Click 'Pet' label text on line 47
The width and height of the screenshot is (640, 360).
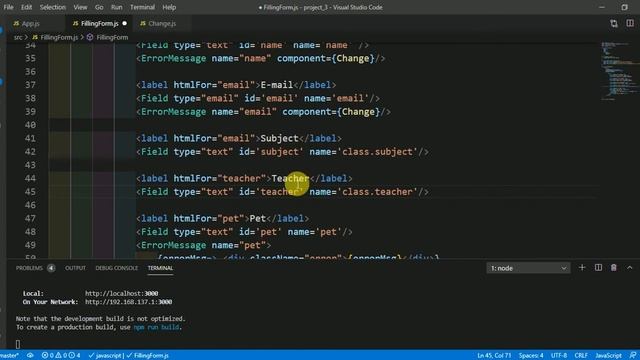pos(258,218)
